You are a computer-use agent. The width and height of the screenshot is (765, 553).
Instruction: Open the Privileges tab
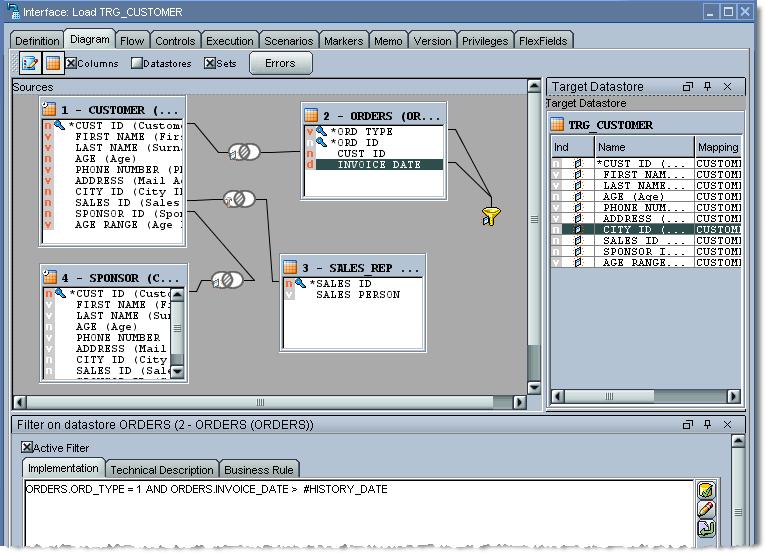click(485, 41)
